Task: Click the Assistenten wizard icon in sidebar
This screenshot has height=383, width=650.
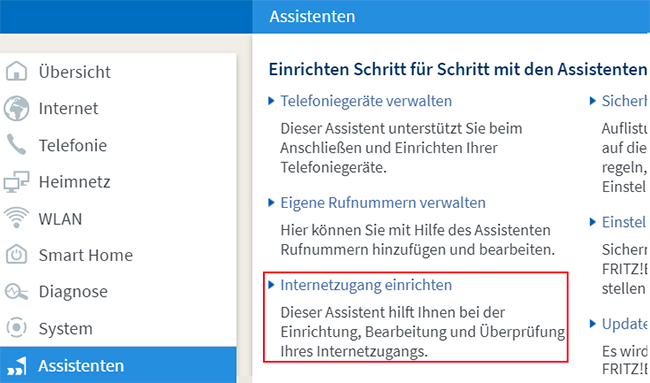Action: pos(17,366)
